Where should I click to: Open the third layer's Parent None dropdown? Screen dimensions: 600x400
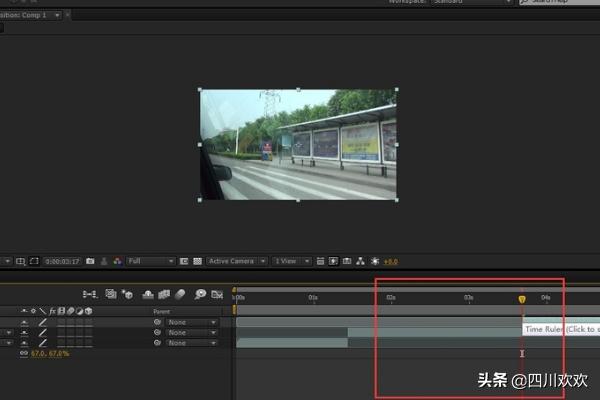(x=192, y=343)
